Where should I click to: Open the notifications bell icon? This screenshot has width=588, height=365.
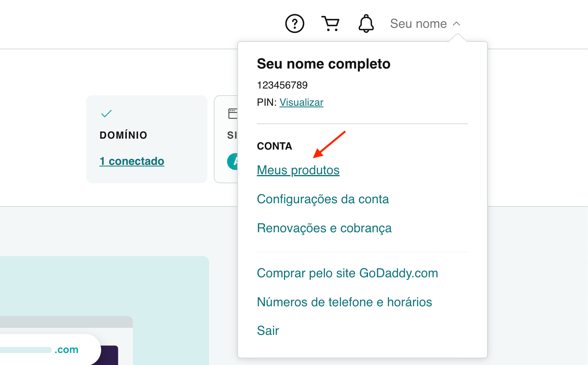click(x=366, y=23)
